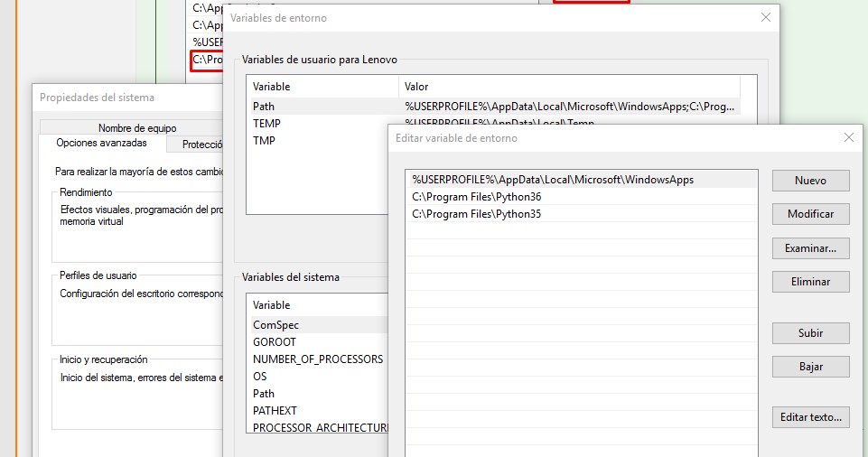Screen dimensions: 868x457
Task: Click the Valor column header
Action: point(416,87)
